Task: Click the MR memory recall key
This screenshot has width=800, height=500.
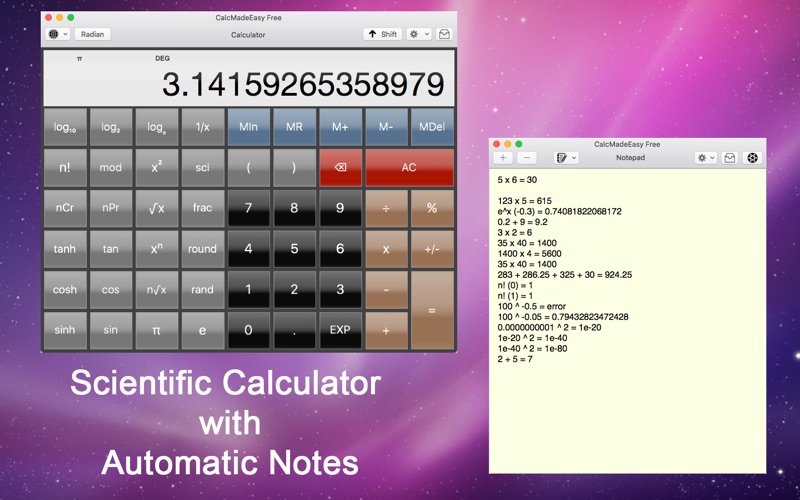Action: 294,127
